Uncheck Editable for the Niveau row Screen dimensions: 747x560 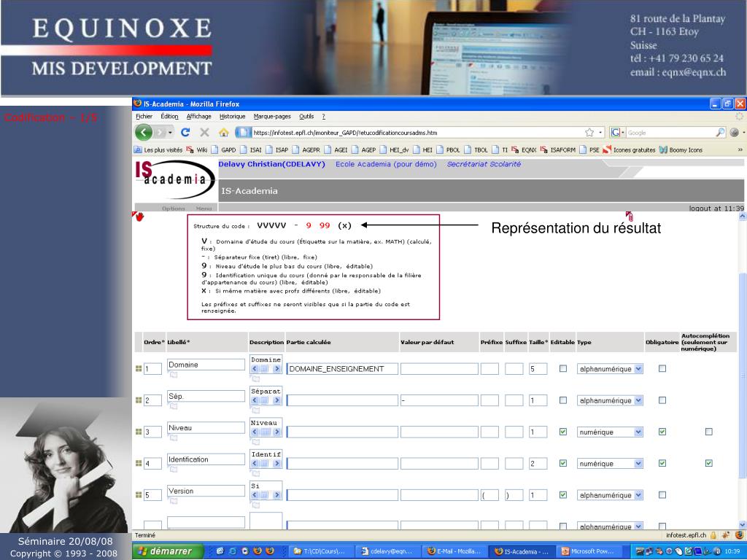563,432
